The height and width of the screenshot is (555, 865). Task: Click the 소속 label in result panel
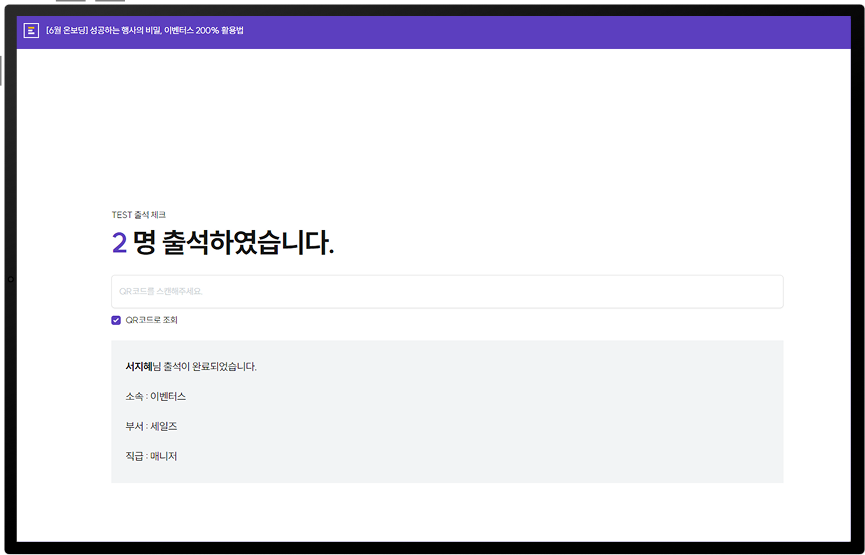pyautogui.click(x=134, y=397)
